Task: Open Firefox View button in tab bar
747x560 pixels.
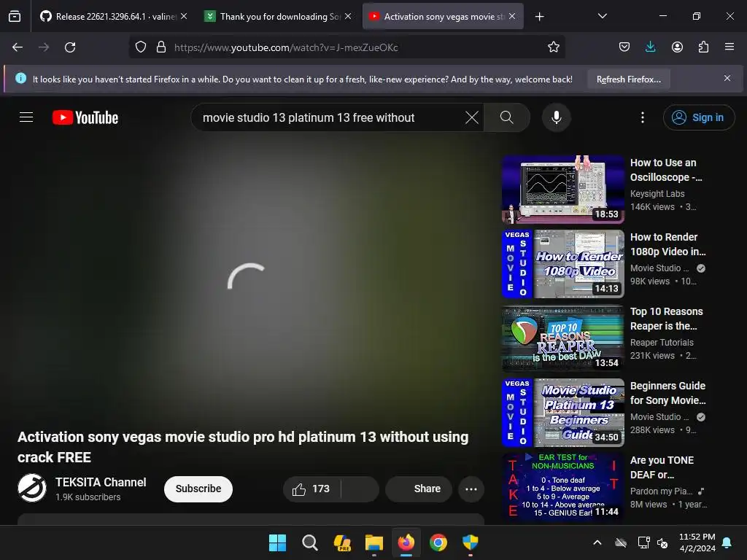Action: coord(15,17)
